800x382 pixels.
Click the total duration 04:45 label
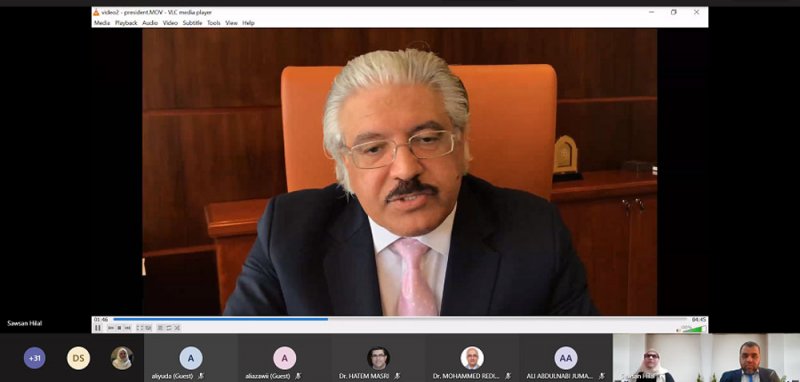698,320
